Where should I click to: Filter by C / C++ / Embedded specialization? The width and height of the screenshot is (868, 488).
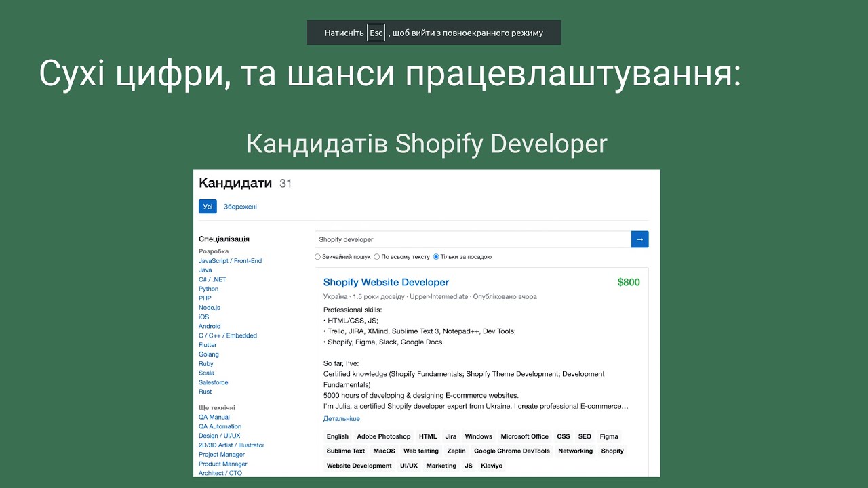pyautogui.click(x=228, y=335)
